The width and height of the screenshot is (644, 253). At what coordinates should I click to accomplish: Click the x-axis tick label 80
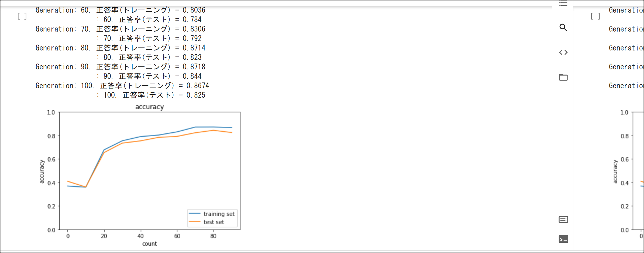click(213, 236)
